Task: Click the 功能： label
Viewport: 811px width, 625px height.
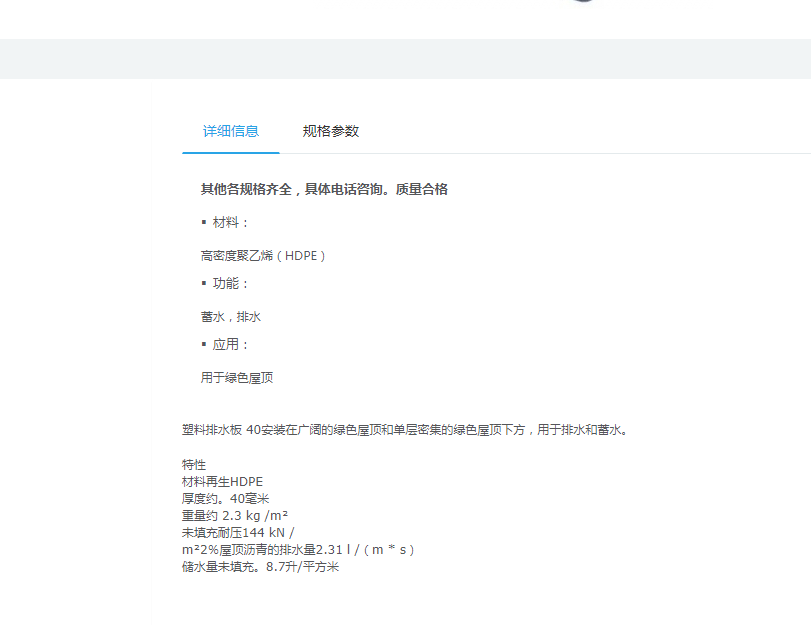Action: 231,283
